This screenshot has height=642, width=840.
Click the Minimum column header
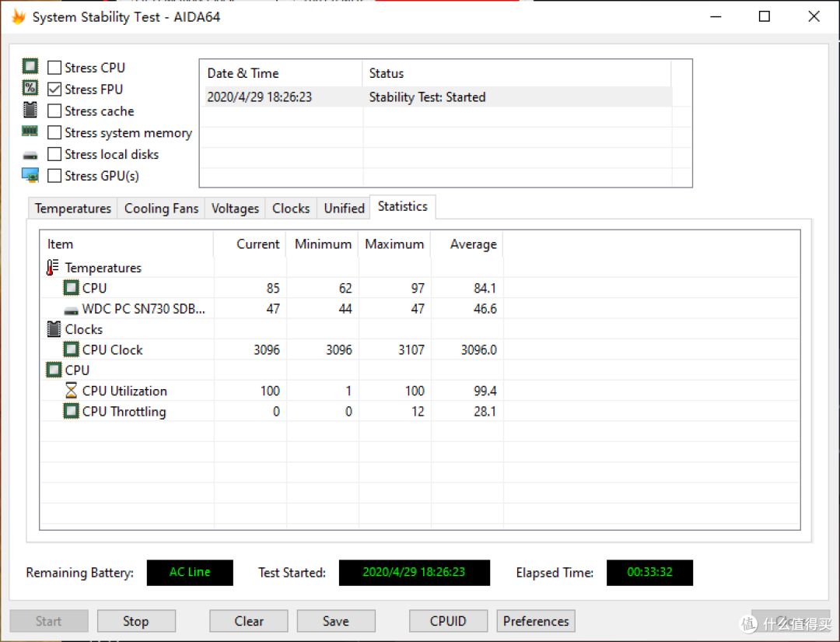pyautogui.click(x=323, y=244)
